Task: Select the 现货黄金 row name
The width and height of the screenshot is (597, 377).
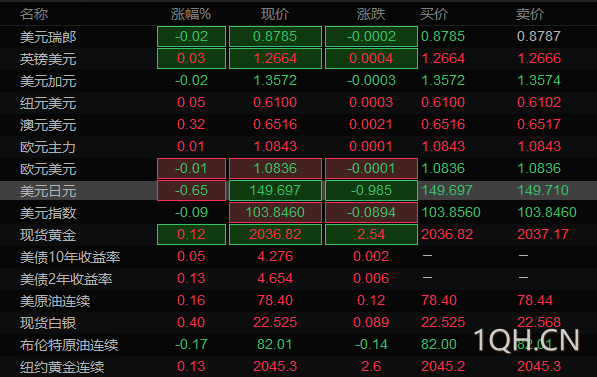Action: point(48,235)
